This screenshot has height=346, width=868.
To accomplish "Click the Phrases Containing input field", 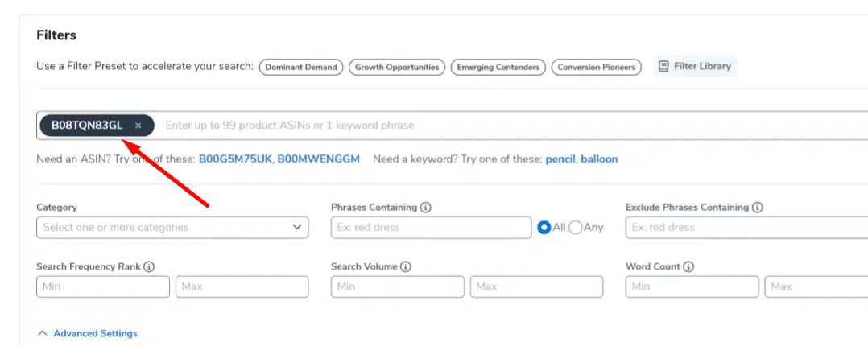I will pyautogui.click(x=431, y=228).
